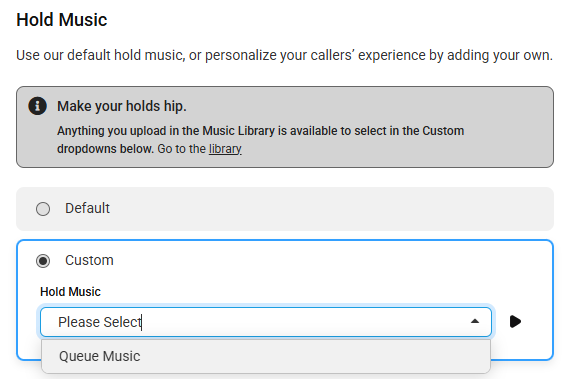The width and height of the screenshot is (572, 379).
Task: Click the Hold Music page title
Action: click(62, 20)
